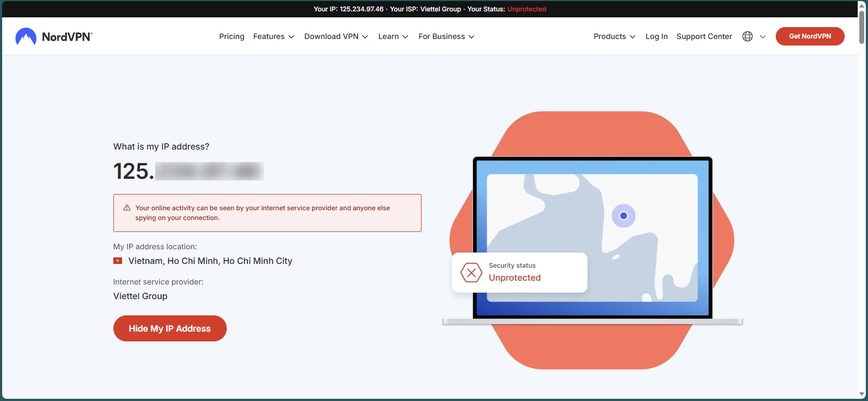The height and width of the screenshot is (401, 868).
Task: Click 'Internet service provider:' label
Action: tap(158, 282)
